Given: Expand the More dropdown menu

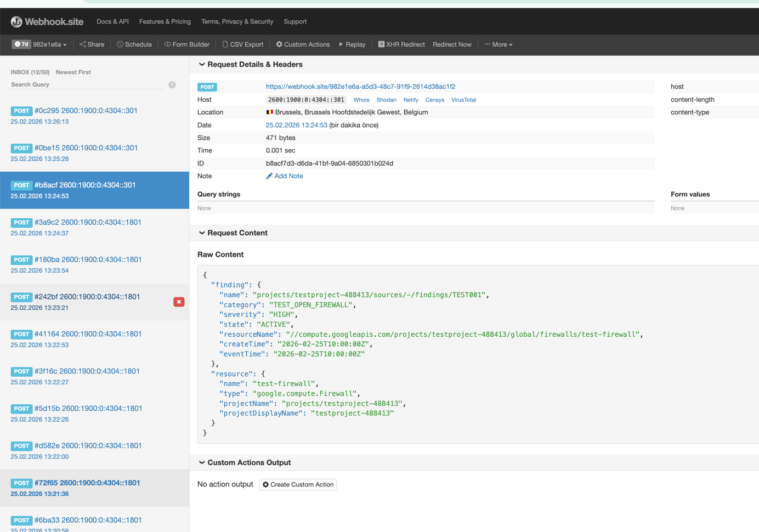Looking at the screenshot, I should point(499,44).
